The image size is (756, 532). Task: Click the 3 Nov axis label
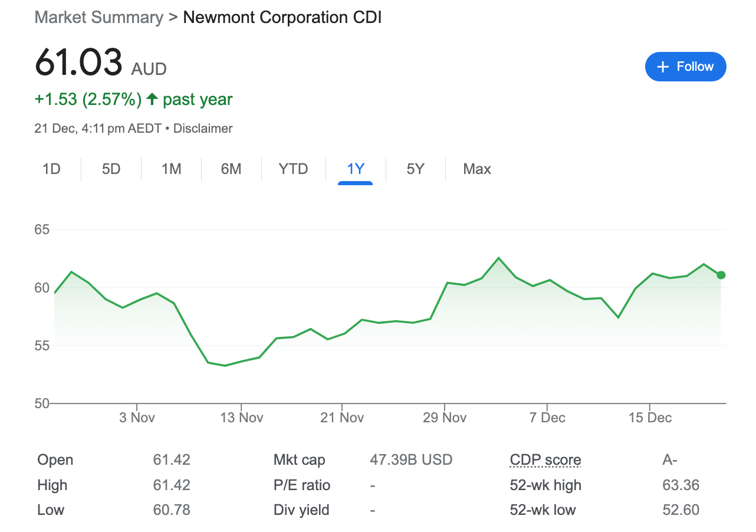click(137, 418)
